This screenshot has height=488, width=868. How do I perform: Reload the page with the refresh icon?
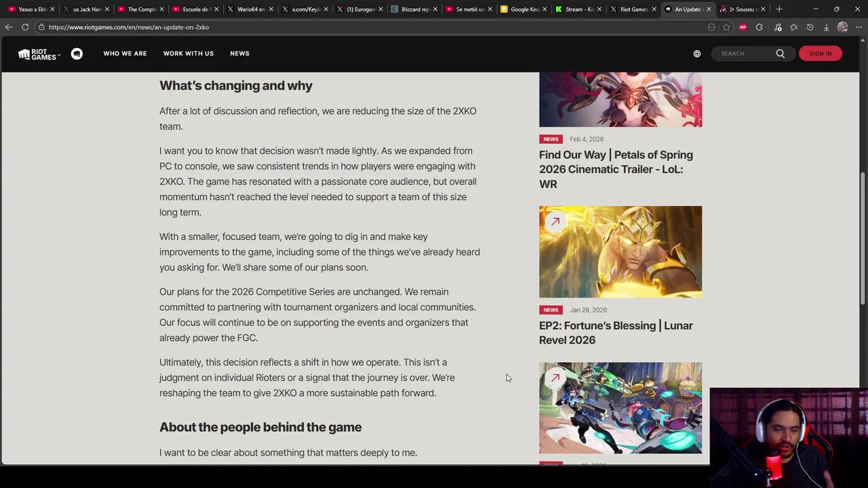point(25,27)
